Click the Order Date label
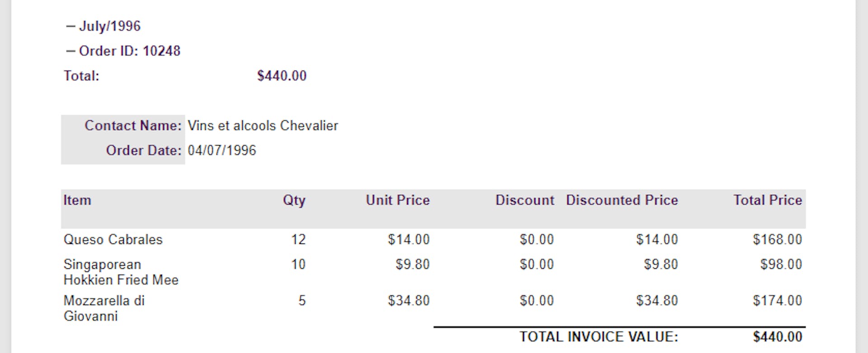 143,150
